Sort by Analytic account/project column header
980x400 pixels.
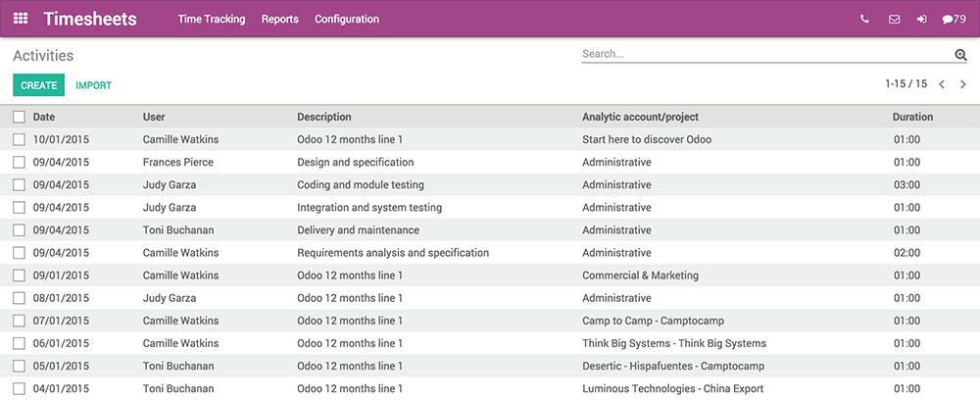[x=641, y=117]
